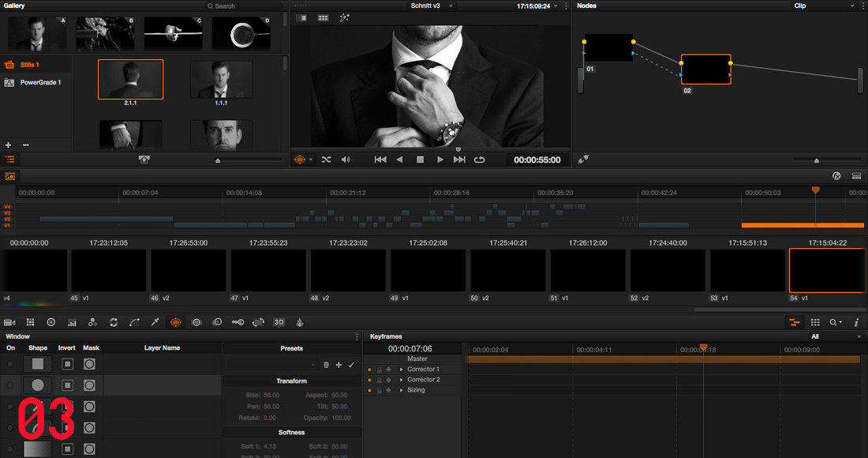The width and height of the screenshot is (868, 458).
Task: Toggle unmix shuffle icon below viewer
Action: pyautogui.click(x=326, y=160)
